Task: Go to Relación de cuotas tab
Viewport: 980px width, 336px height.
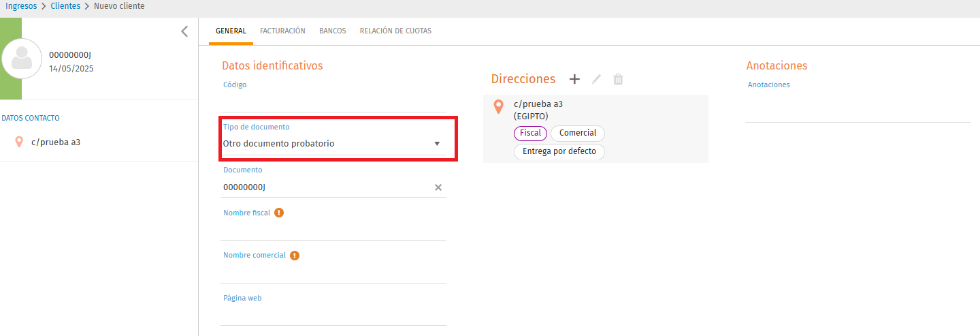Action: [395, 31]
